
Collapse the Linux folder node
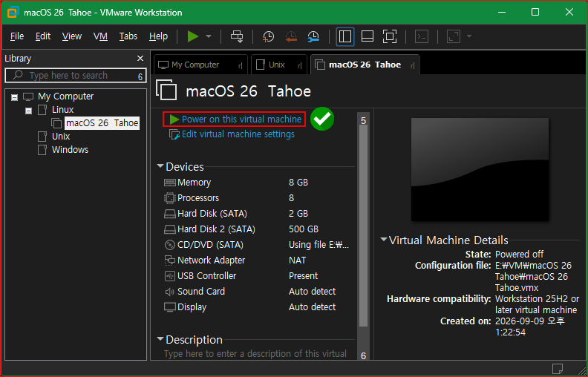tap(28, 111)
